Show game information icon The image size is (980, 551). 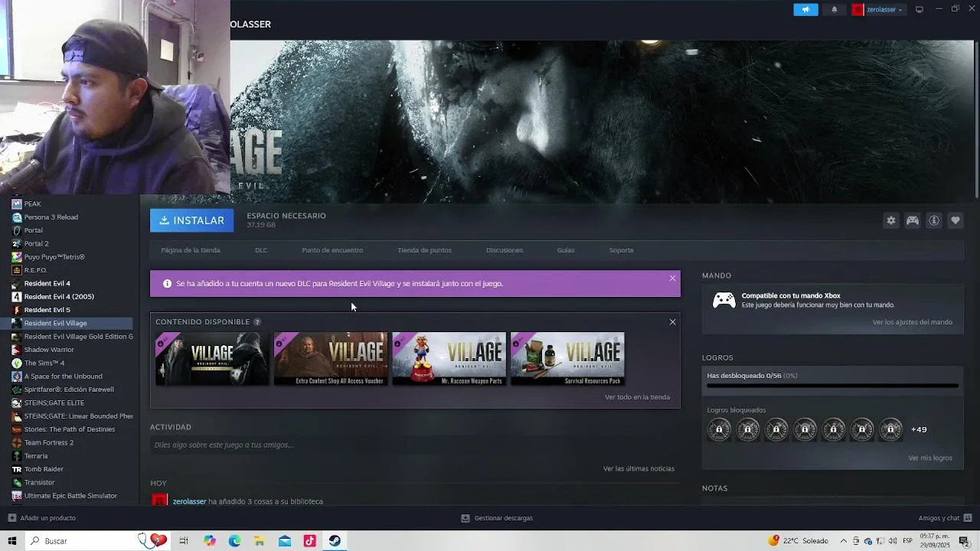[934, 220]
